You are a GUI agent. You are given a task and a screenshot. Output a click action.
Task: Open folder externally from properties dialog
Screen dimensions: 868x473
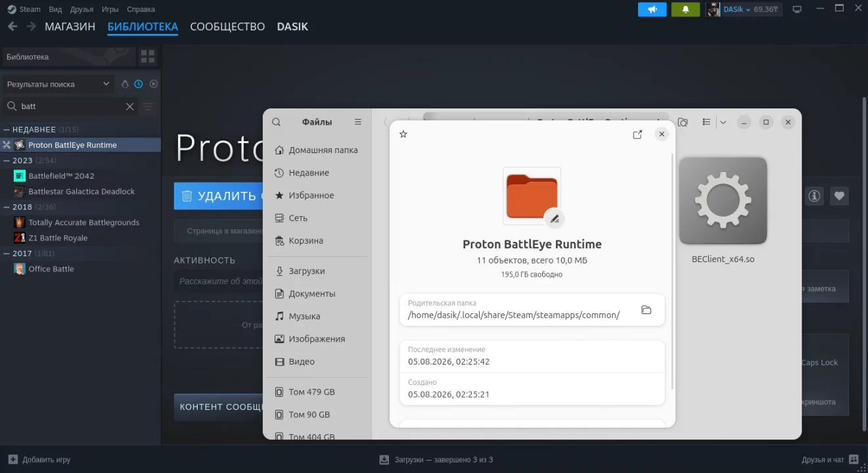pos(637,134)
